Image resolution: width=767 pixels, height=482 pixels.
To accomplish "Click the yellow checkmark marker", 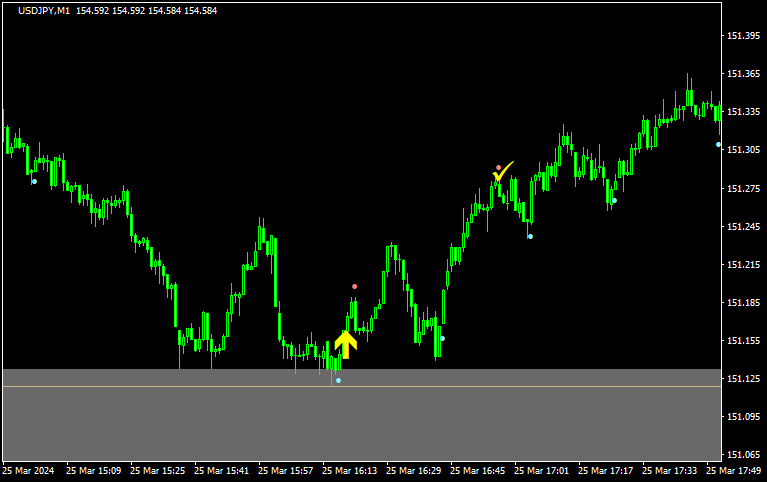I will 502,173.
